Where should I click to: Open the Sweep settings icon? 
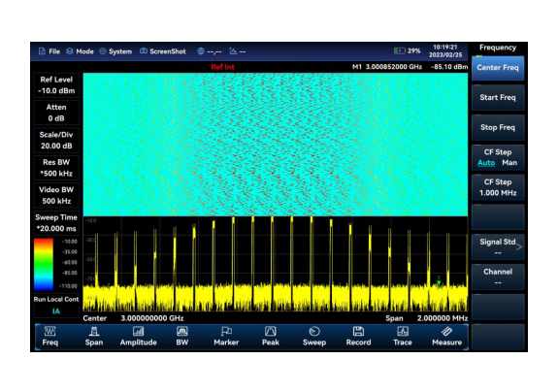pyautogui.click(x=314, y=332)
